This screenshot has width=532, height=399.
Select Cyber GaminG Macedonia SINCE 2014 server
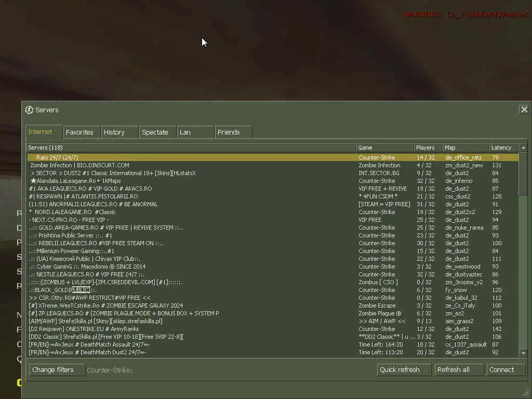point(273,267)
